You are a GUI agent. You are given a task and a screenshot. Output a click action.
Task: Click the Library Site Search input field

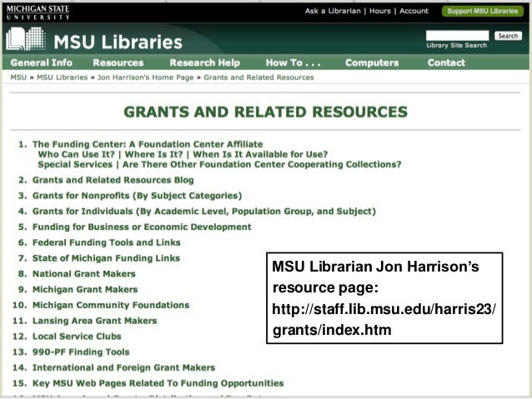[457, 35]
